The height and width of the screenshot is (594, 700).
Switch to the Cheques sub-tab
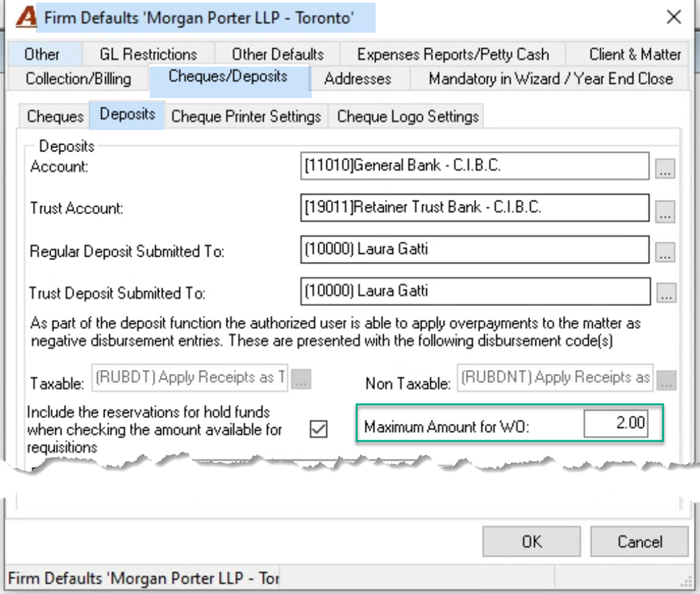click(x=55, y=116)
